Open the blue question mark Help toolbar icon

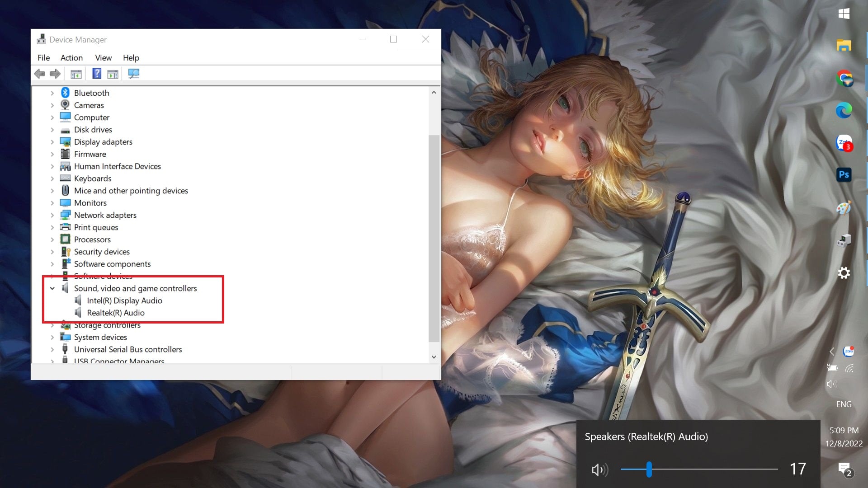pos(97,73)
